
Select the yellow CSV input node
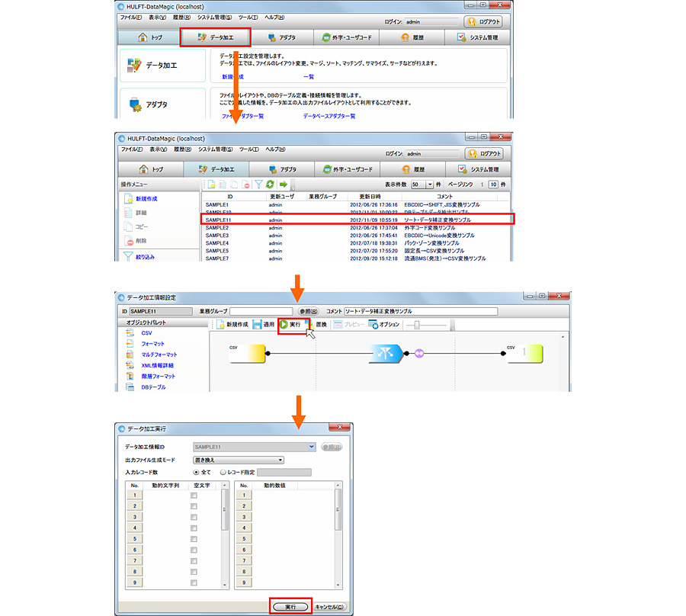246,354
